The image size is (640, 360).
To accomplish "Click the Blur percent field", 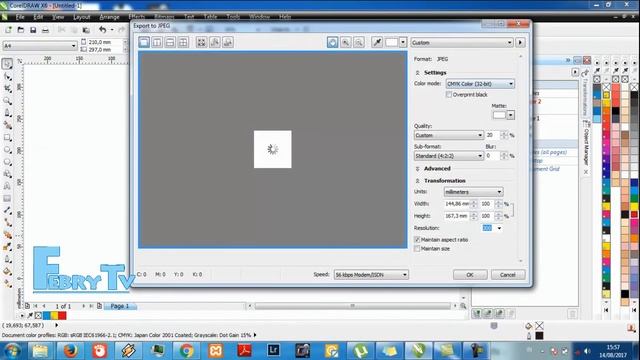I will 493,156.
